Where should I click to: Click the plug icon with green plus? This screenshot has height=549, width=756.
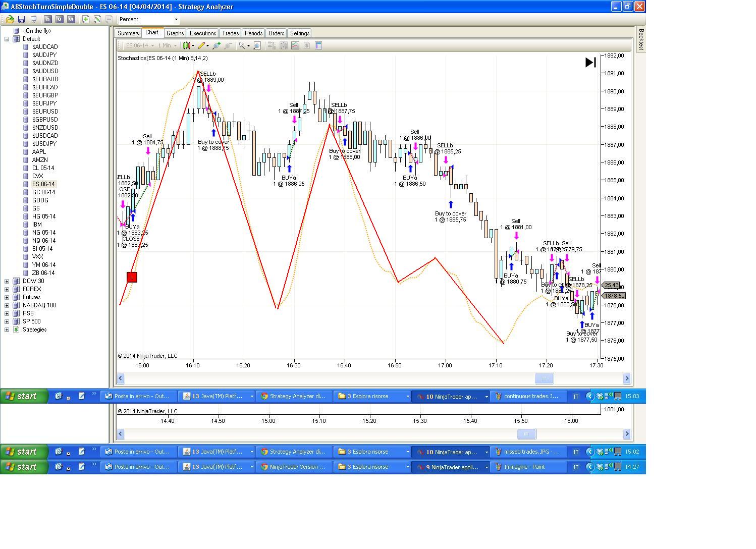(x=217, y=45)
